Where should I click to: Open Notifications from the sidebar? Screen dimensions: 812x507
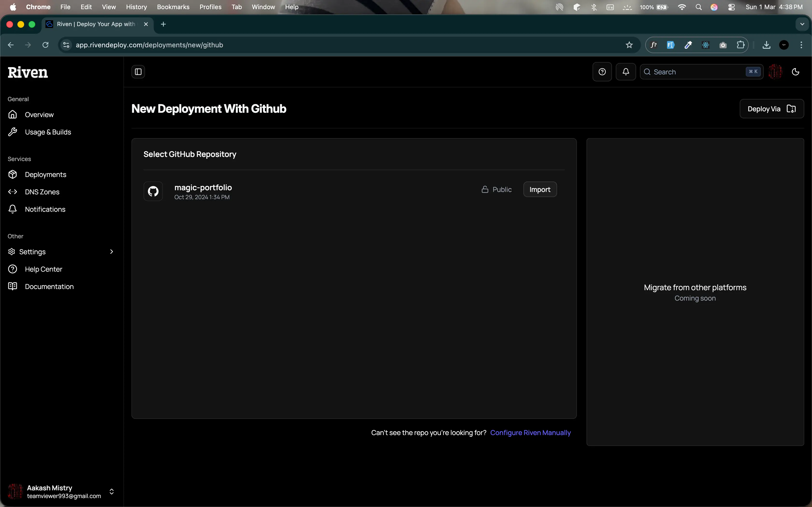point(45,209)
